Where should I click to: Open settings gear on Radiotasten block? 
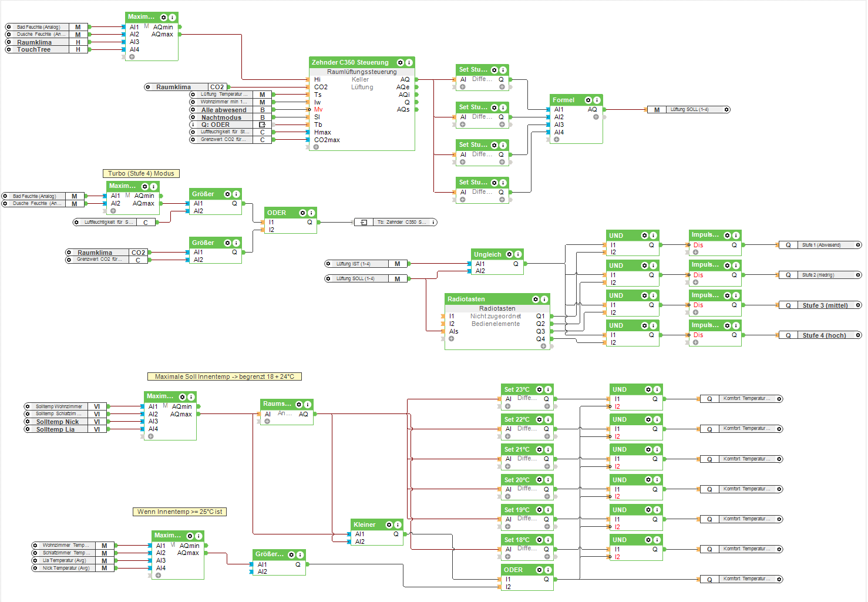pyautogui.click(x=536, y=299)
